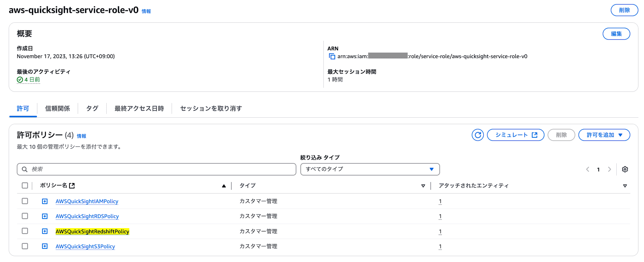The height and width of the screenshot is (262, 644).
Task: Click the 情報 link beside 許可ポリシー
Action: (x=81, y=136)
